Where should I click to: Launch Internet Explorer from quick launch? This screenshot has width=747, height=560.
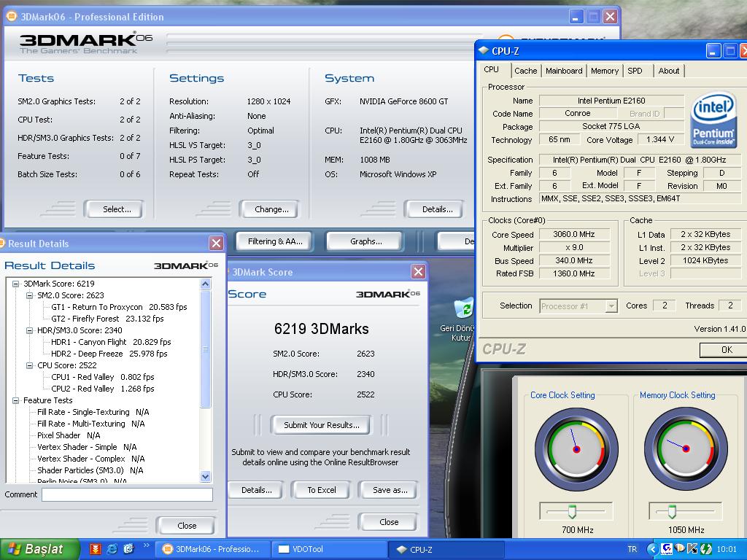point(112,549)
